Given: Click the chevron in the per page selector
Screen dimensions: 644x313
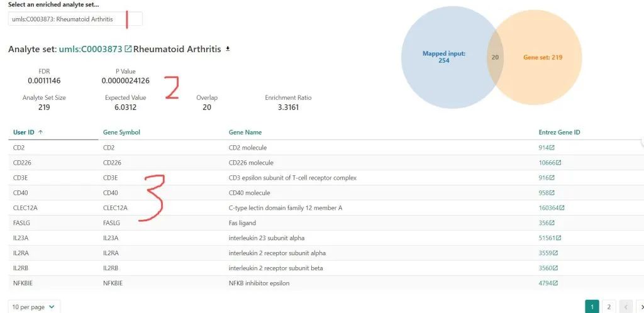Looking at the screenshot, I should 52,307.
